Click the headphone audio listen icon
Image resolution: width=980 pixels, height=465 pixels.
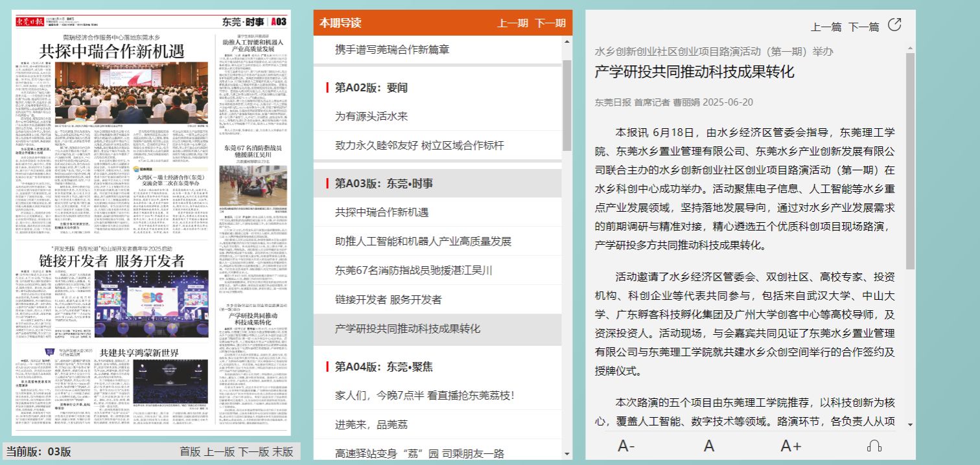coord(874,446)
